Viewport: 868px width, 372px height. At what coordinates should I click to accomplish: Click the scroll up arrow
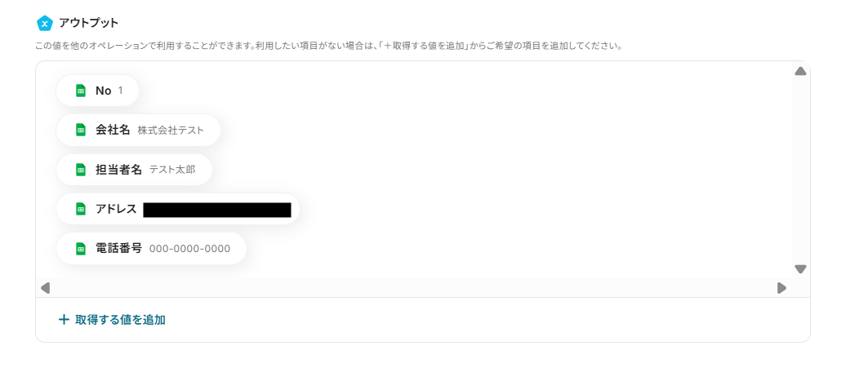tap(800, 71)
